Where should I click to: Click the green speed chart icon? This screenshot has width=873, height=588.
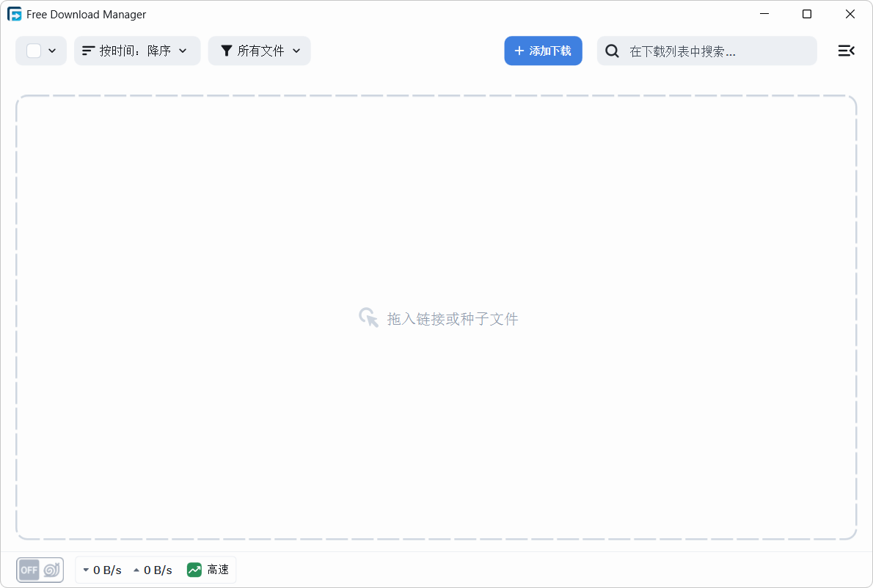194,570
